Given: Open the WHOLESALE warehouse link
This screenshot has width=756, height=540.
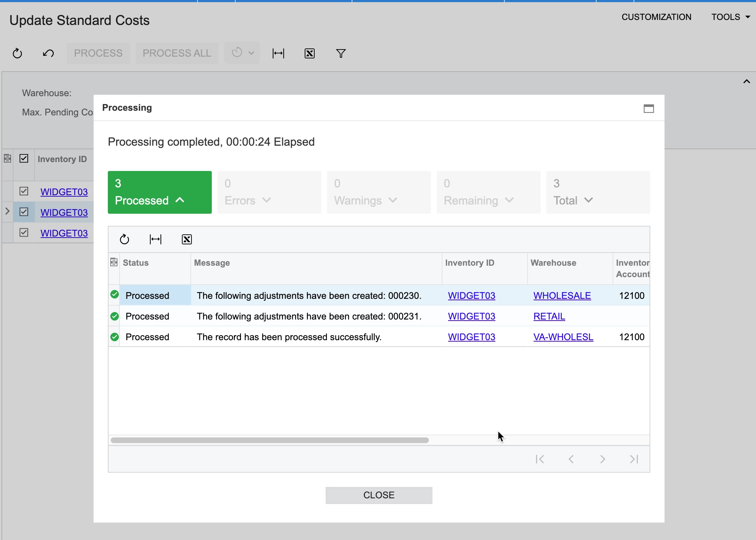Looking at the screenshot, I should point(562,296).
